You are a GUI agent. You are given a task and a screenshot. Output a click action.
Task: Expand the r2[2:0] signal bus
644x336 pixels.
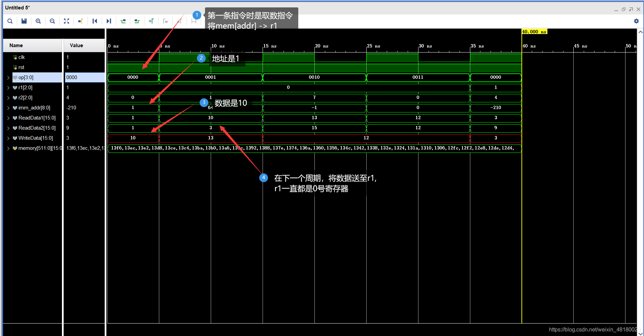(x=8, y=98)
